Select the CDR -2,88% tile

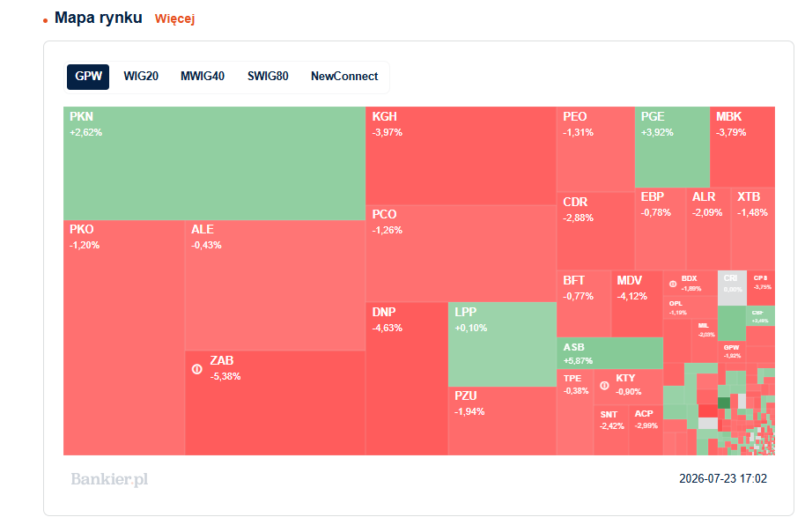(596, 232)
